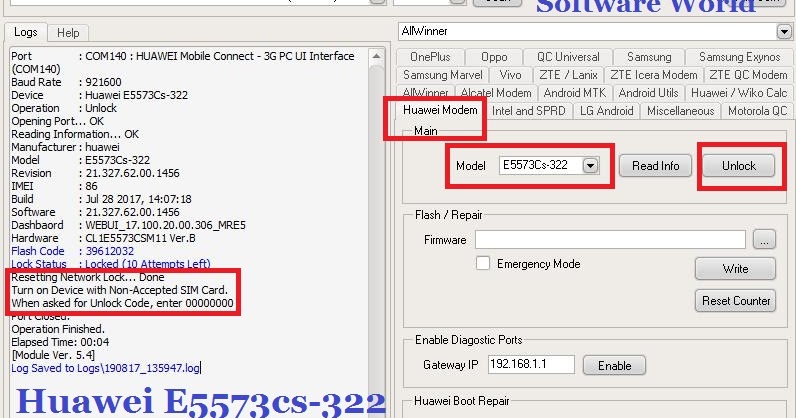Image resolution: width=796 pixels, height=418 pixels.
Task: Open the OnePlus tab
Action: (429, 57)
